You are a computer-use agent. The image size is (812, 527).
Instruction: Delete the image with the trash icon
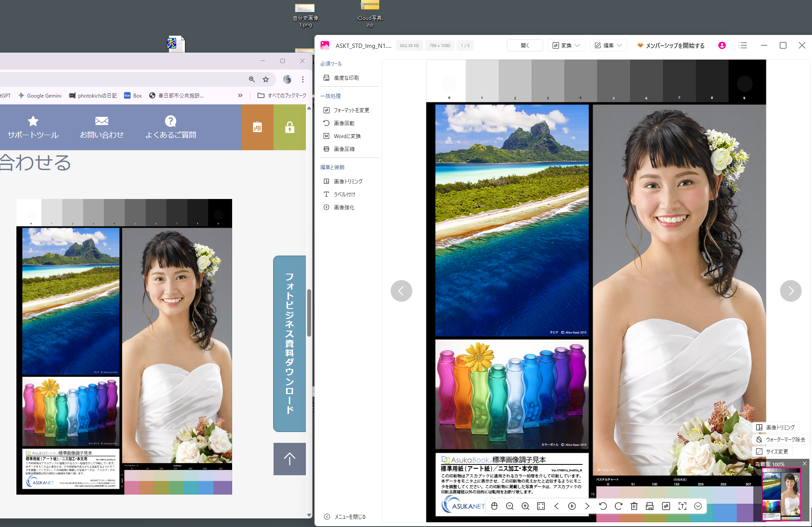(634, 506)
